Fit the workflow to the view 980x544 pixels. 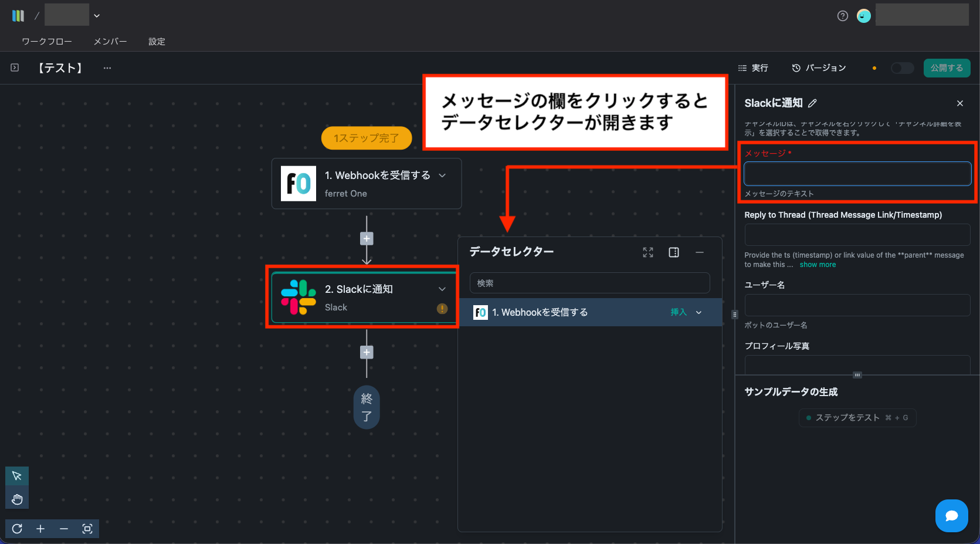pos(87,529)
